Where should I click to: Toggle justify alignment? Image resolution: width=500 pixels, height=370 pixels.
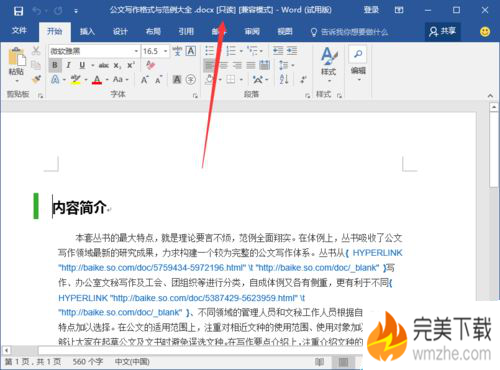coord(251,65)
